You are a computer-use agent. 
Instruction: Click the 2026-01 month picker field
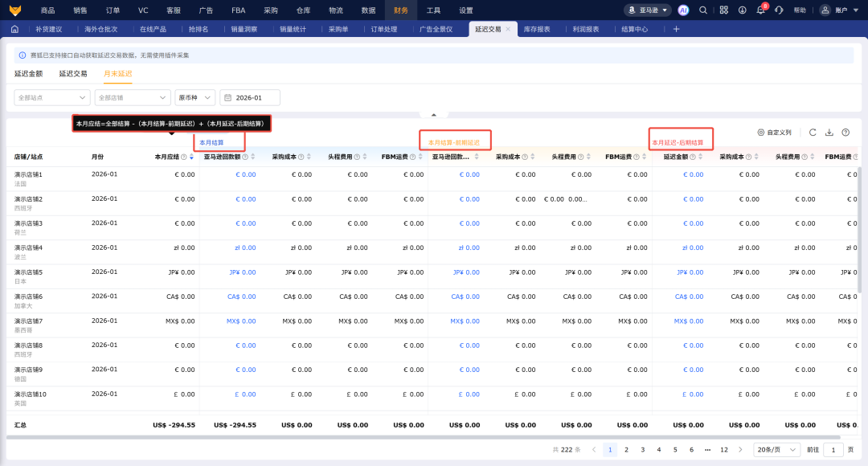pos(250,97)
